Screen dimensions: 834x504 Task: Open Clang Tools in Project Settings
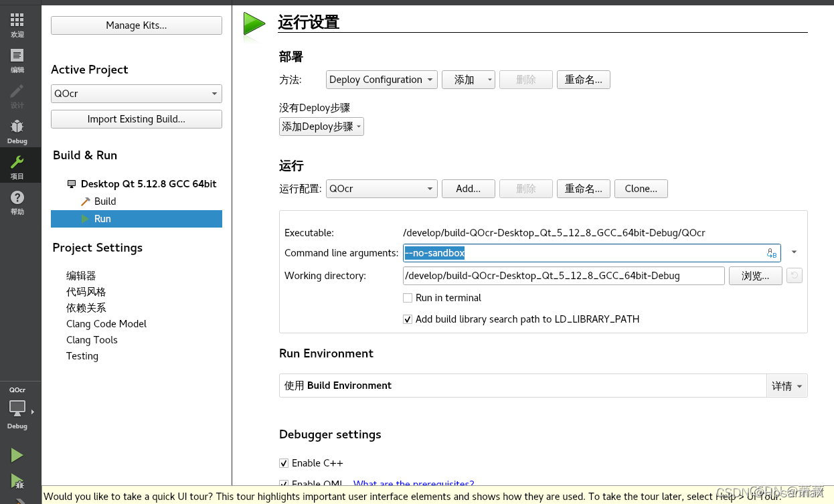tap(92, 339)
